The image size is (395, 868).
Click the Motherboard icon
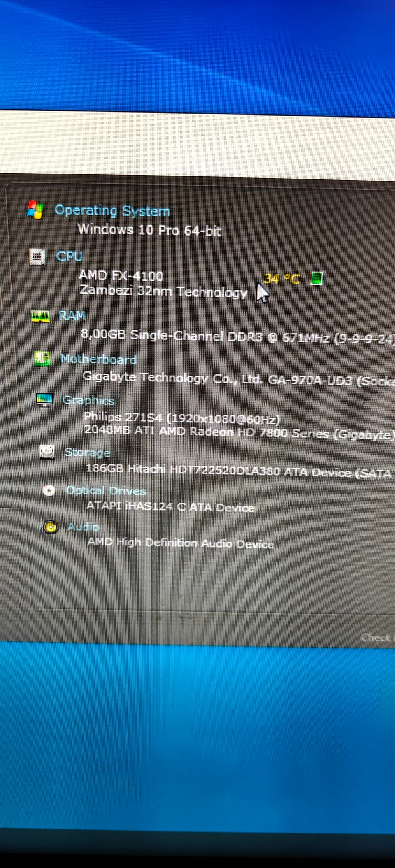coord(42,359)
